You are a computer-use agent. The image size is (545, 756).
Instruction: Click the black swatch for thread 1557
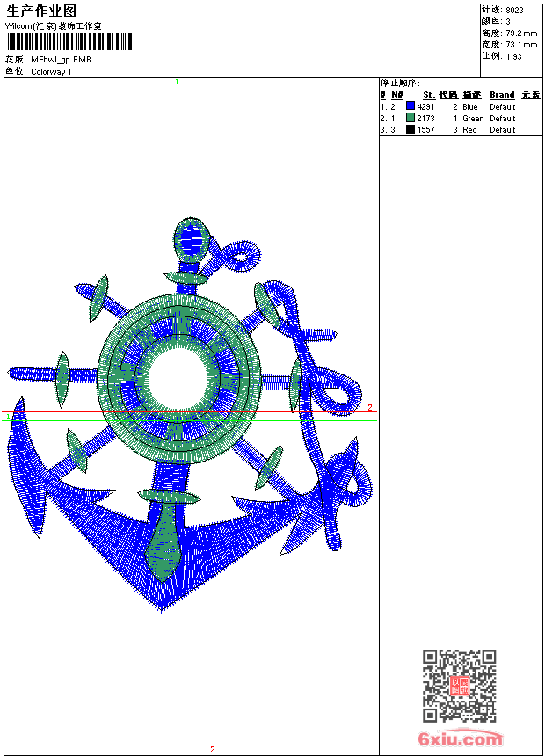pos(411,130)
